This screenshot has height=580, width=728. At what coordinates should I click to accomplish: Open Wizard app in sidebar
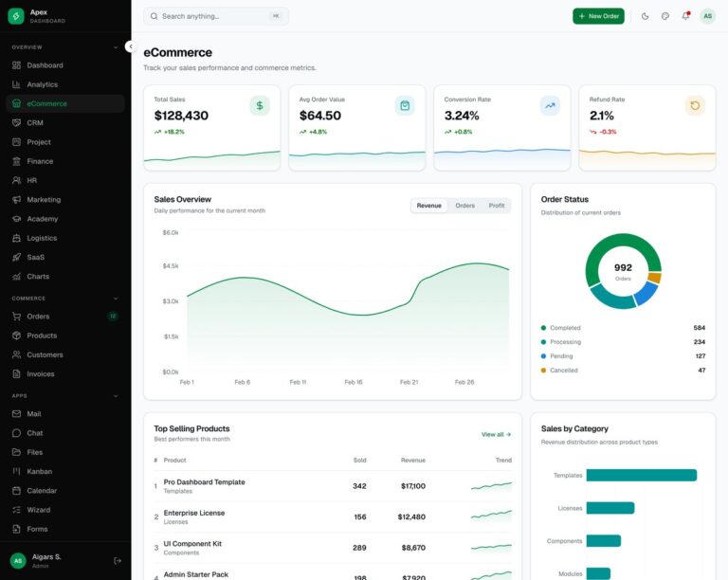coord(65,510)
